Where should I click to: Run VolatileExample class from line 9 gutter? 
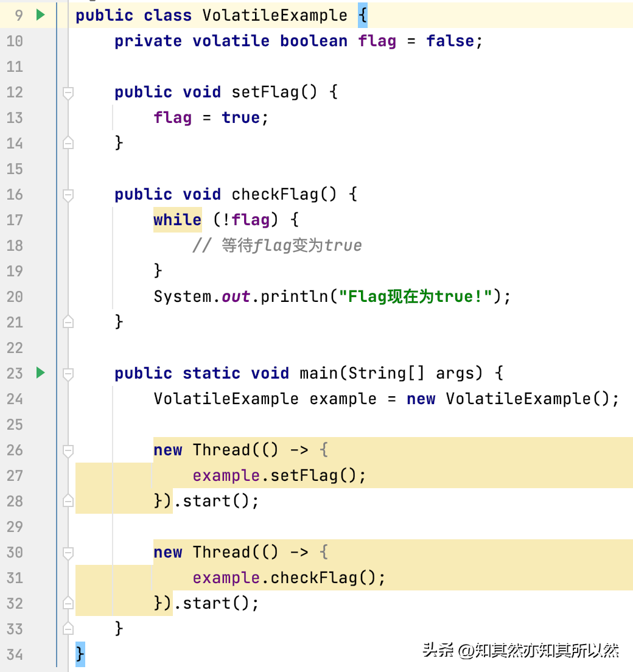pyautogui.click(x=41, y=15)
